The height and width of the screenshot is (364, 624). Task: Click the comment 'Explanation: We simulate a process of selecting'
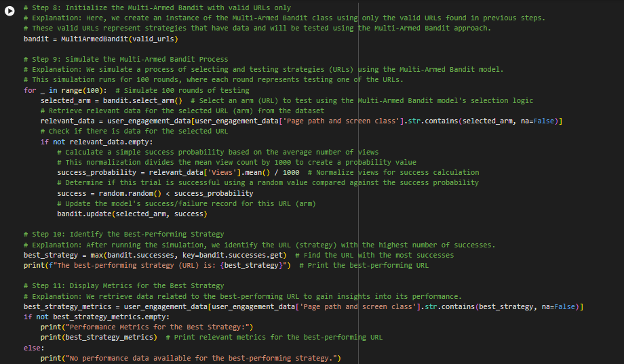pos(263,70)
